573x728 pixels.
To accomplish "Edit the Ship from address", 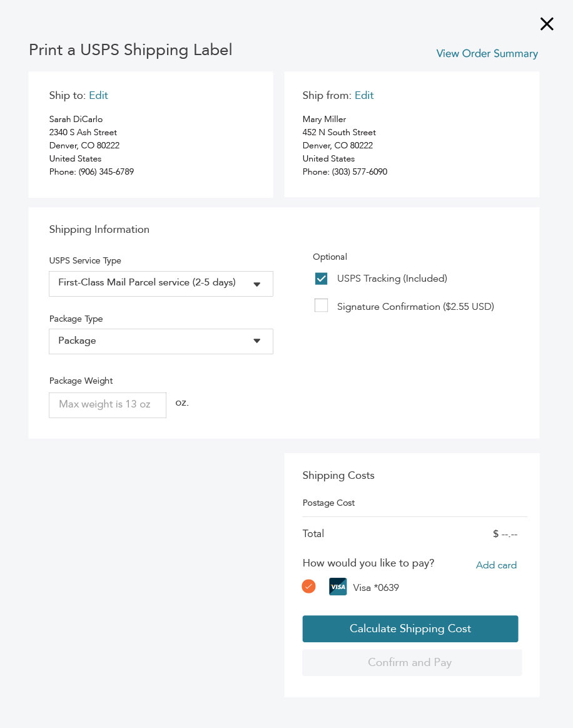I will (x=364, y=96).
